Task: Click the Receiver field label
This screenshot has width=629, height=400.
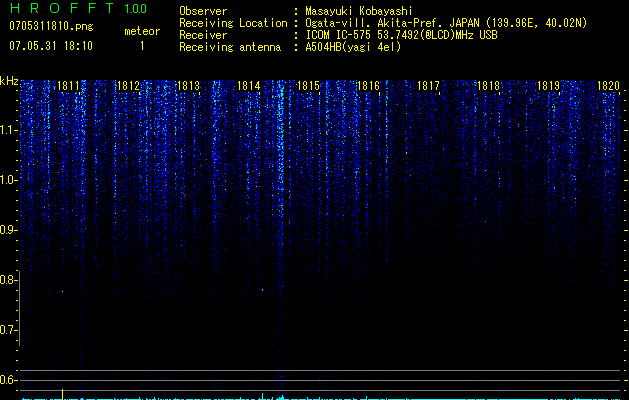Action: coord(203,35)
